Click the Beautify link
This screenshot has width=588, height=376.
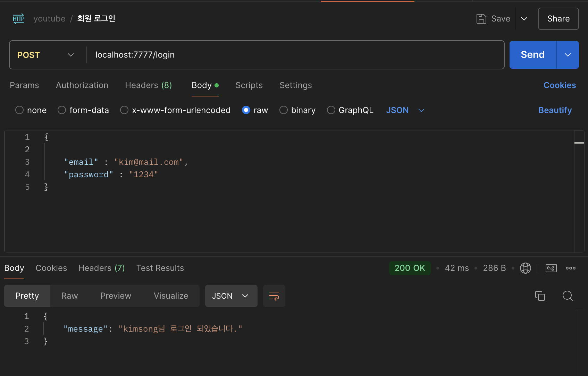[555, 110]
